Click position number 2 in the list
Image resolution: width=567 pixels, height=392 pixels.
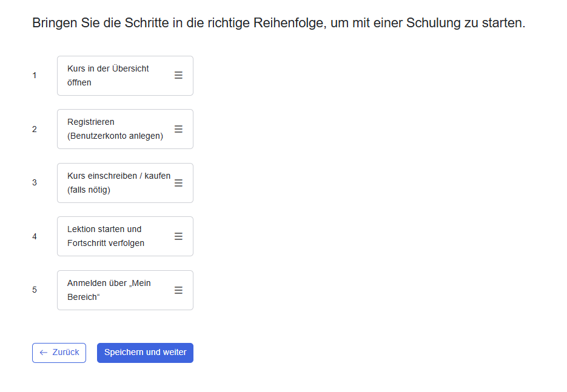(35, 129)
